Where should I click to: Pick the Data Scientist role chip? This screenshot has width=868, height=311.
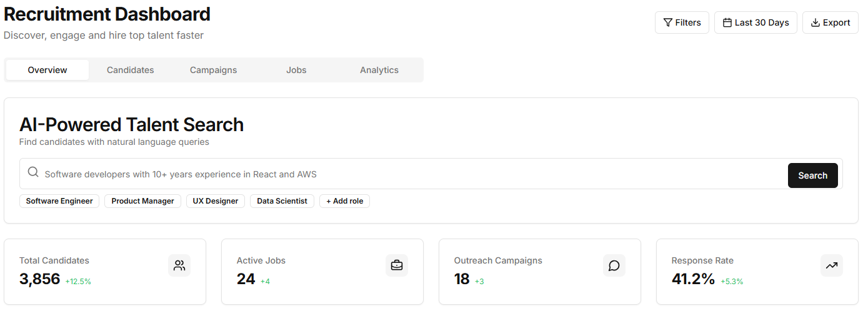pos(282,201)
